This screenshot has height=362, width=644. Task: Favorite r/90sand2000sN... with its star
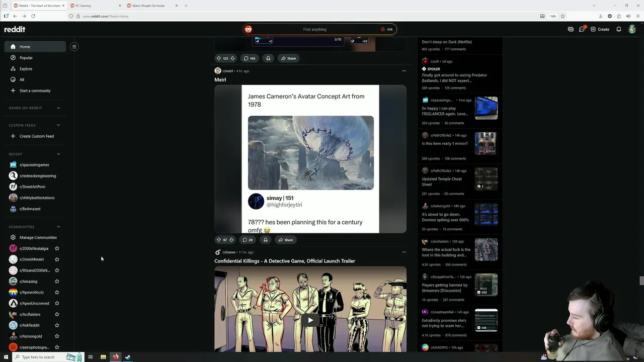coord(57,270)
